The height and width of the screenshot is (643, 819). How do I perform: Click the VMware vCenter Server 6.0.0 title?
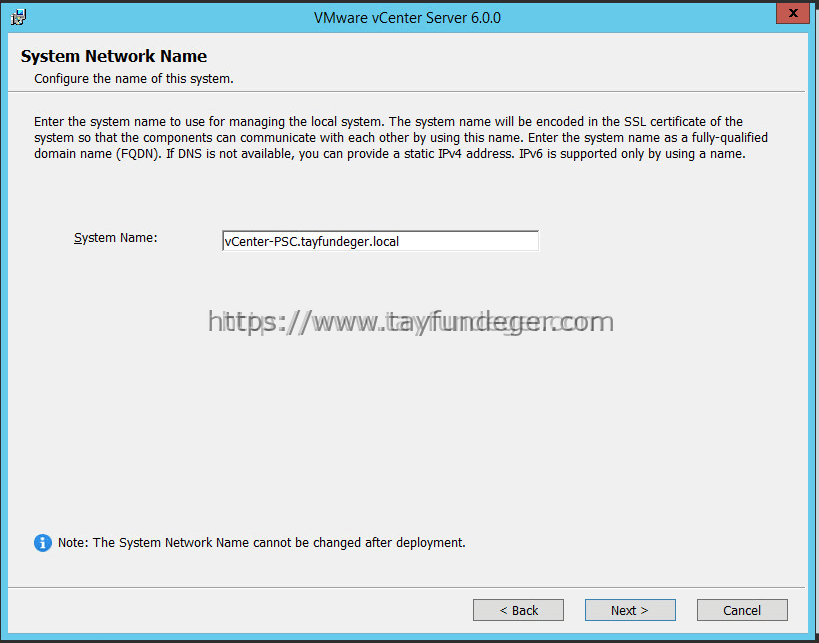(407, 18)
